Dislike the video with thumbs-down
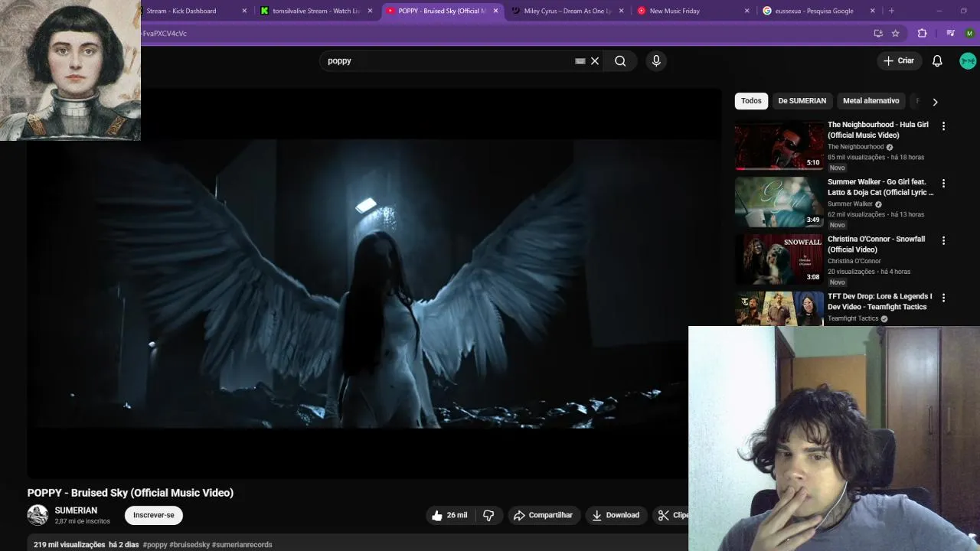980x551 pixels. tap(488, 515)
